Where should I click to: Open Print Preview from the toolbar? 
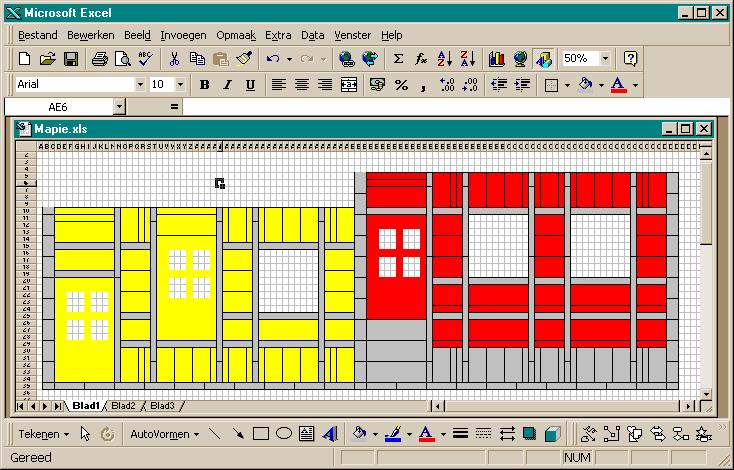click(x=123, y=59)
